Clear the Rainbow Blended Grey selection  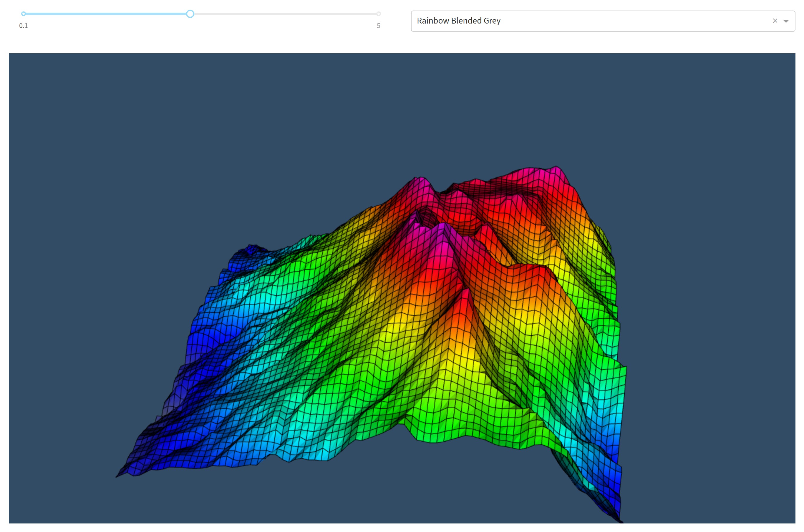tap(775, 21)
